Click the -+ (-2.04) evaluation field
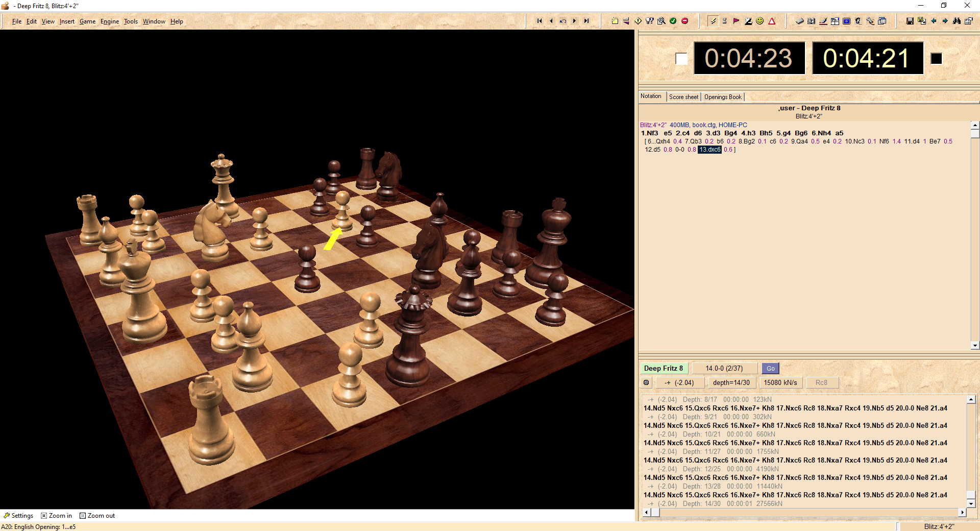The height and width of the screenshot is (531, 980). (x=680, y=382)
